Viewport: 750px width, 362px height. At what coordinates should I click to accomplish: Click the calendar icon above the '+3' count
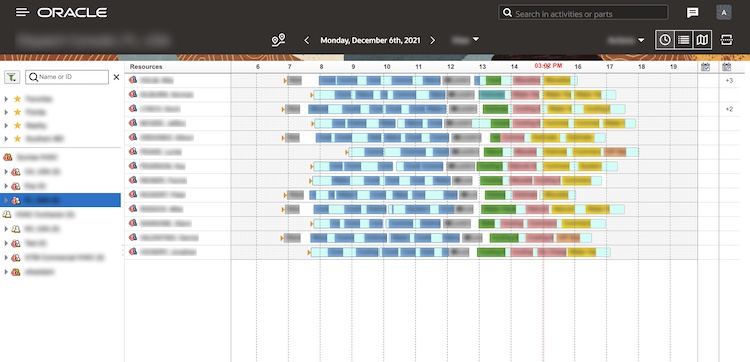coord(727,67)
